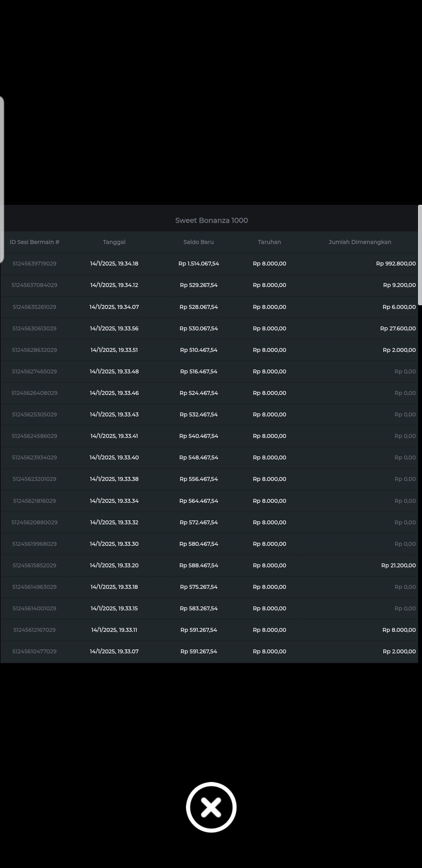Click the bet Rp 8.000,00 in the 19.34.18 row
The height and width of the screenshot is (868, 422).
269,264
